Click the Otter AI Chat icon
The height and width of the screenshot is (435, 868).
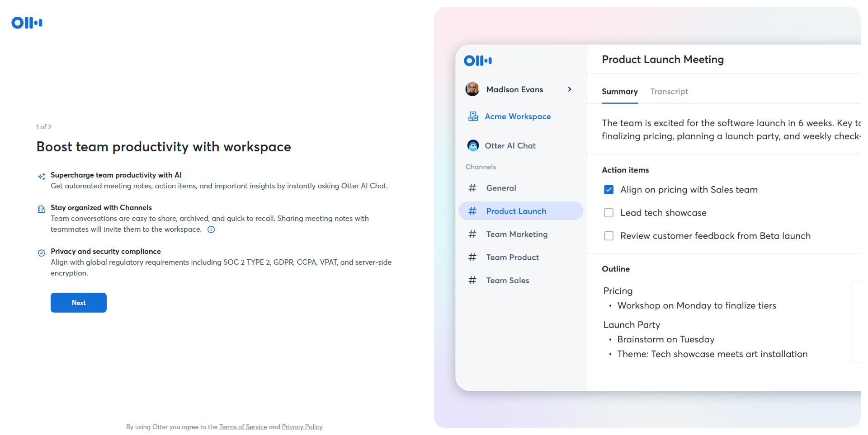pos(473,145)
